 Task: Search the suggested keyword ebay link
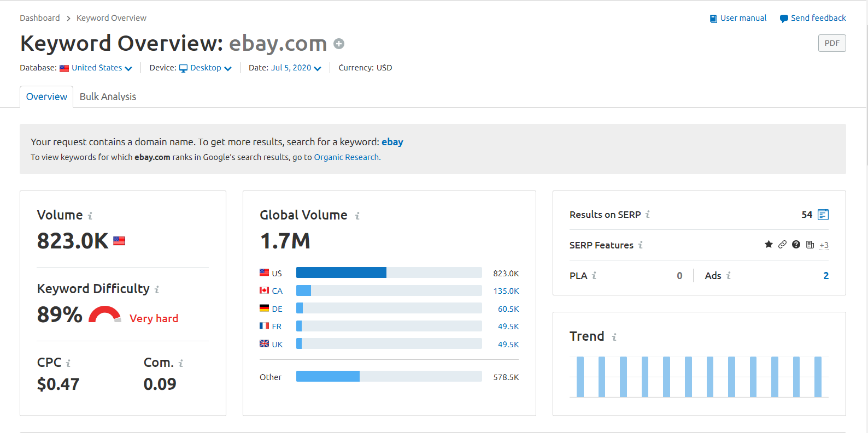(x=392, y=142)
